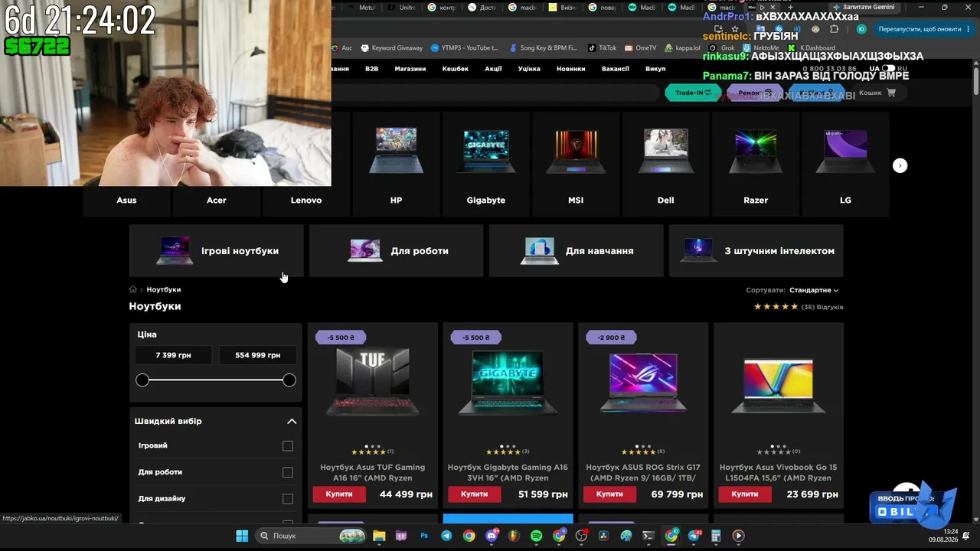Image resolution: width=980 pixels, height=551 pixels.
Task: Open the Windows Start menu
Action: [242, 536]
